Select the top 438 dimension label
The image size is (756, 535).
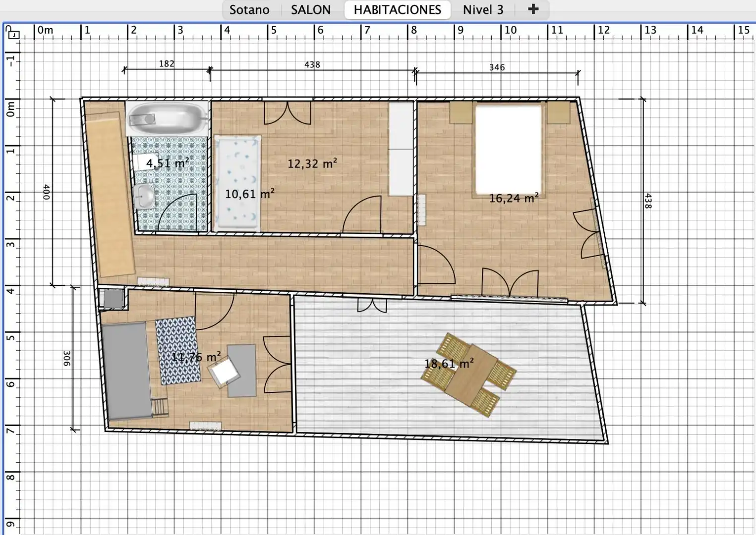312,64
